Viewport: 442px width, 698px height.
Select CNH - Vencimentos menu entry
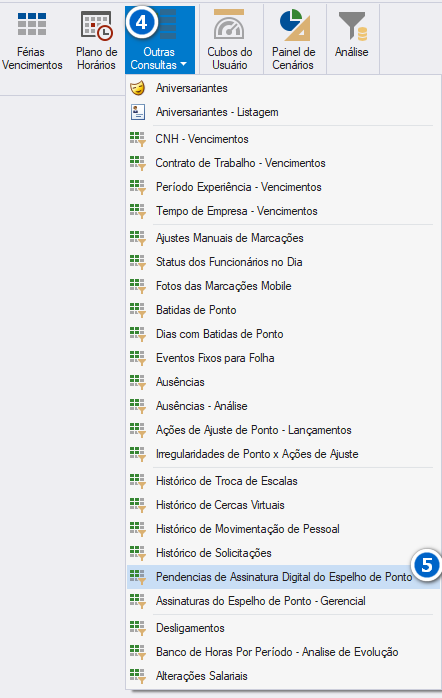tap(283, 139)
